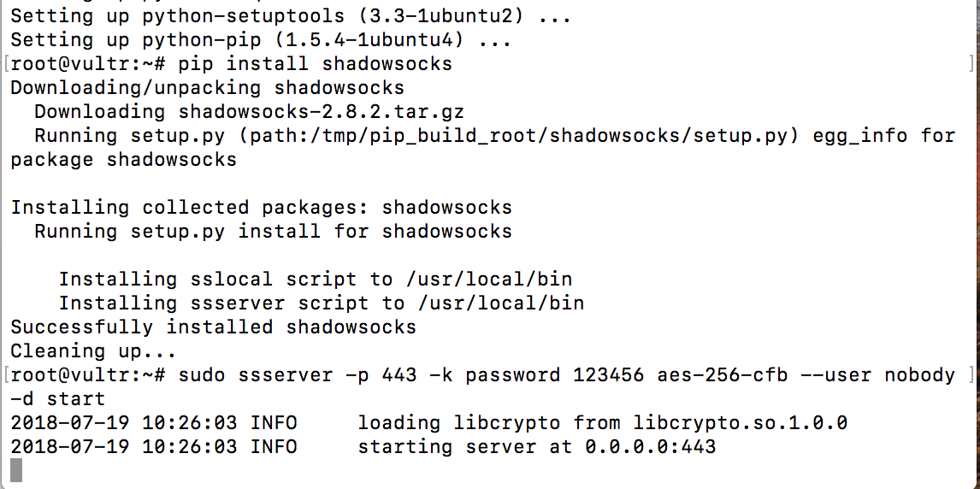Viewport: 980px width, 489px height.
Task: Click 'Installing ssserver script' output line
Action: [x=322, y=303]
